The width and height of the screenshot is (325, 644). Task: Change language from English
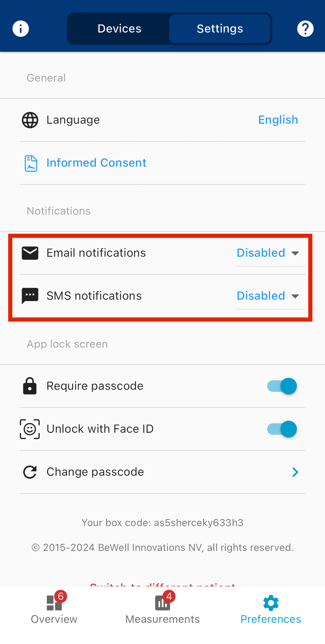(278, 120)
